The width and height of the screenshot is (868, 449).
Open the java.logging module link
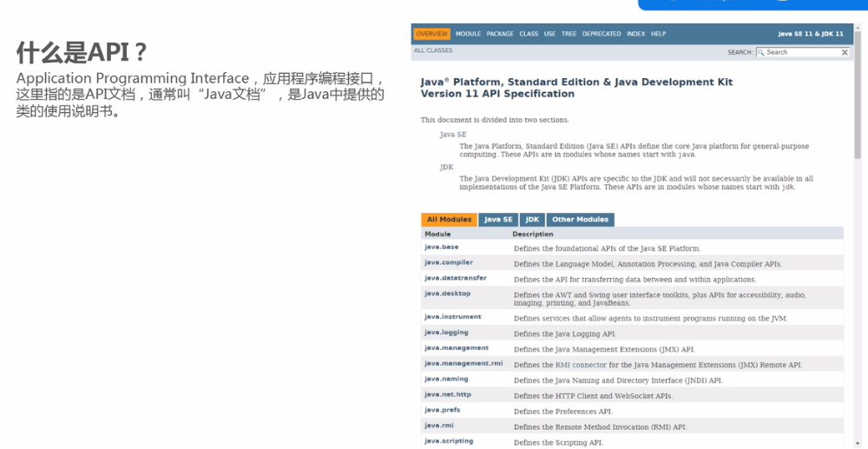446,332
